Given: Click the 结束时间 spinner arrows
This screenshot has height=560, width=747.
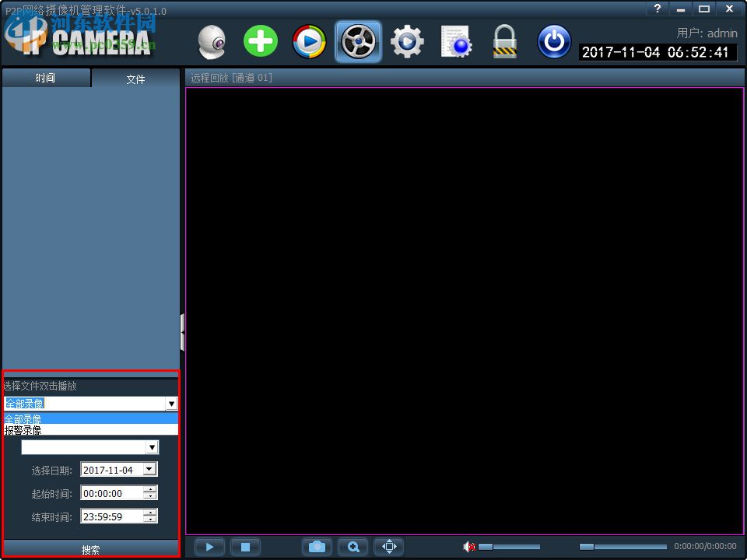Looking at the screenshot, I should (x=150, y=516).
